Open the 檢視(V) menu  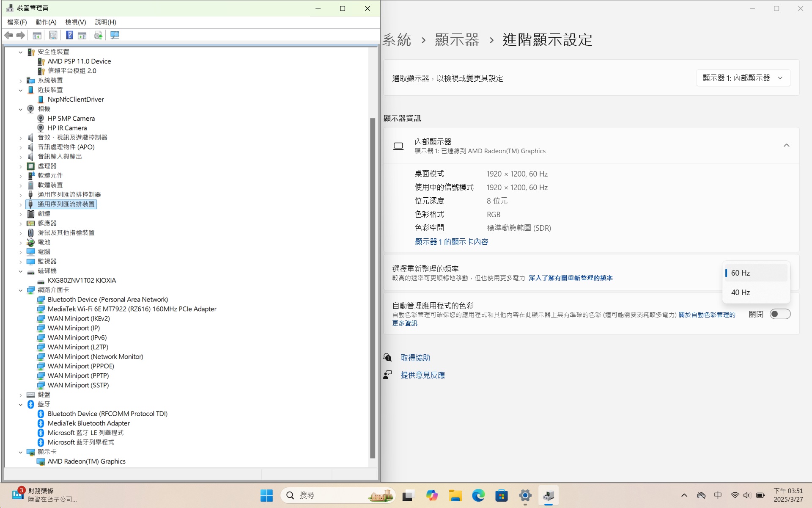pyautogui.click(x=76, y=22)
